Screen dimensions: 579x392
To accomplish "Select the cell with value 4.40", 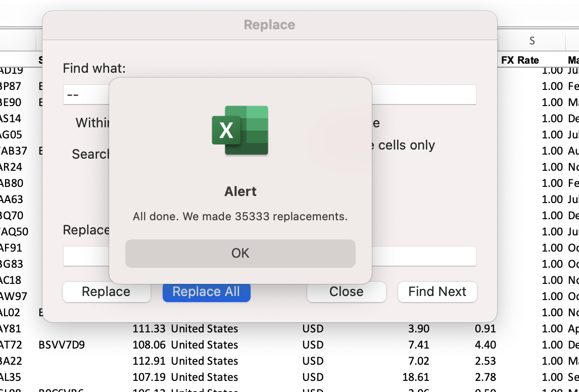I will coord(485,345).
